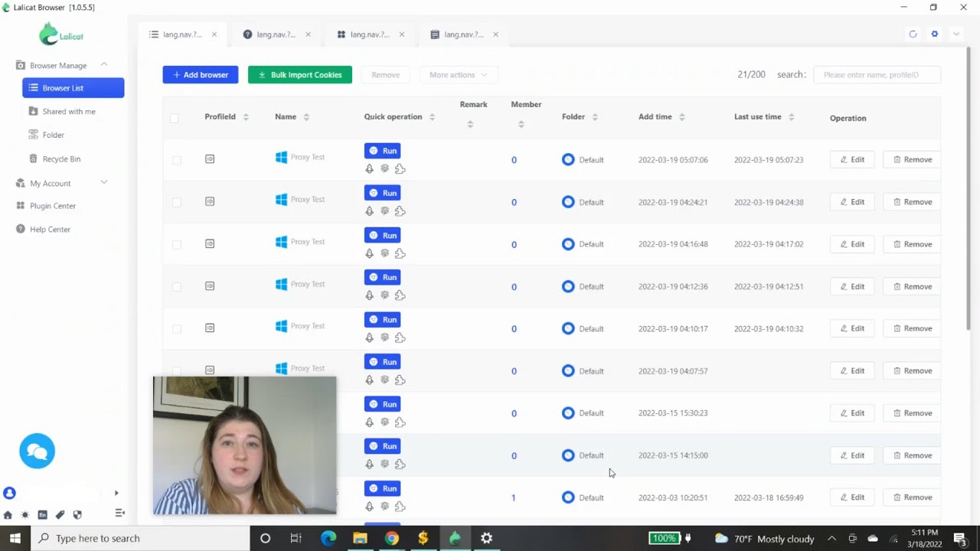This screenshot has height=551, width=980.
Task: Sort by the Folder column arrows
Action: (x=594, y=117)
